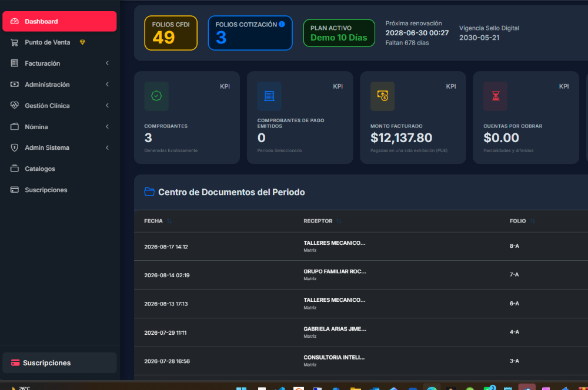Expand the Admin Sistema chevron arrow

coord(107,147)
